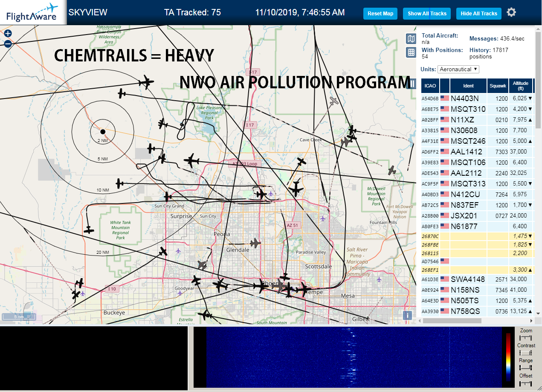
Task: Select aircraft row N758QS
Action: pos(477,311)
